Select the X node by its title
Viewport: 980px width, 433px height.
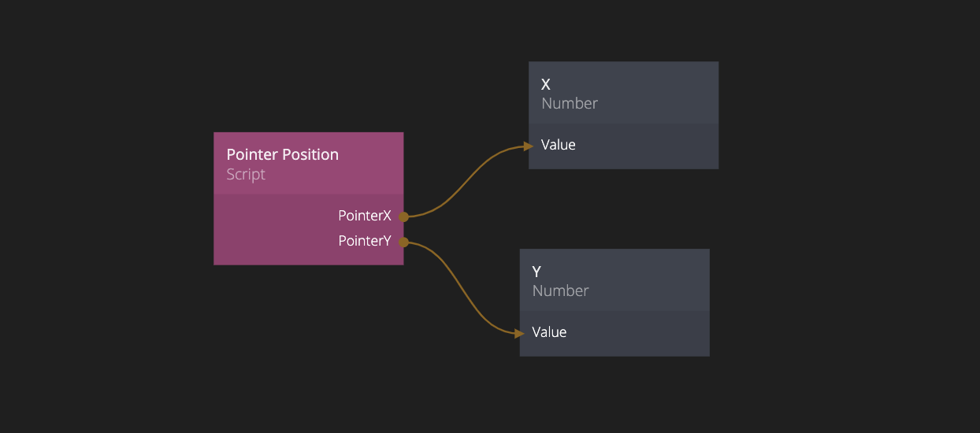point(546,84)
